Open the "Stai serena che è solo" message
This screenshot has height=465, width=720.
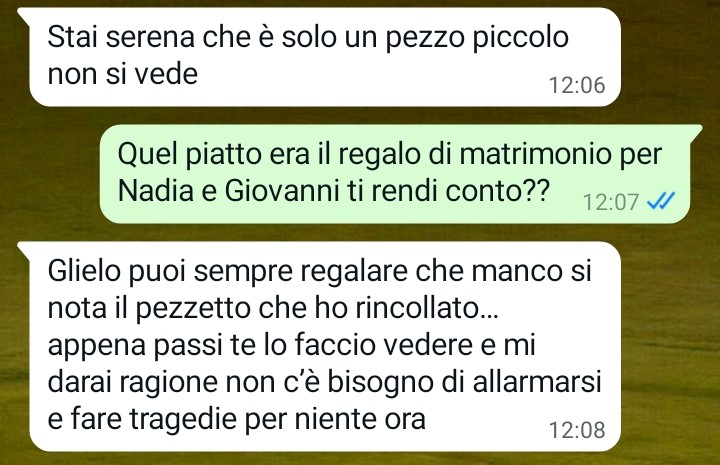click(325, 57)
